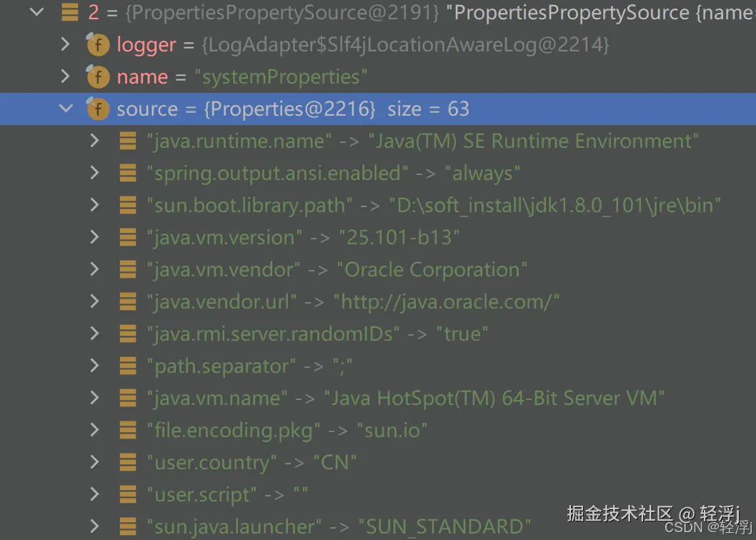Expand the path.separator entry
This screenshot has width=756, height=540.
click(x=95, y=366)
